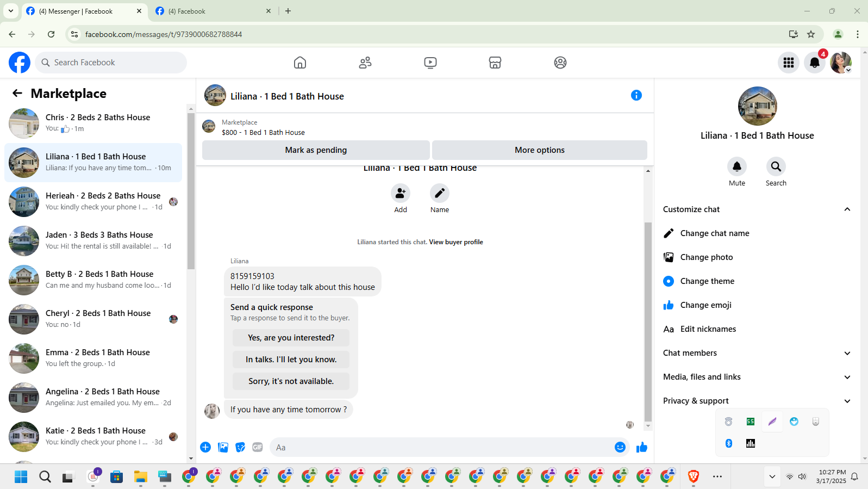Show hidden system tray icons chevron

coord(772,477)
